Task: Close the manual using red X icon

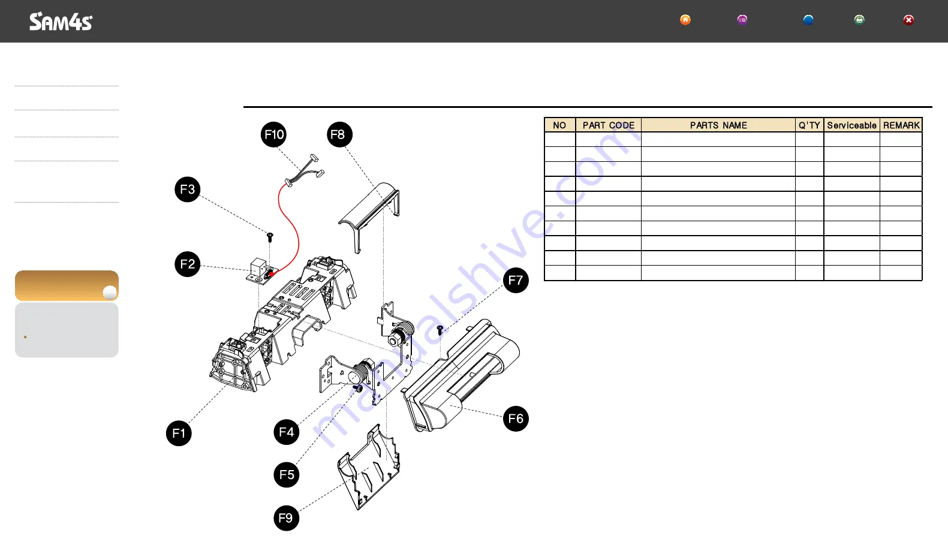Action: pyautogui.click(x=909, y=20)
